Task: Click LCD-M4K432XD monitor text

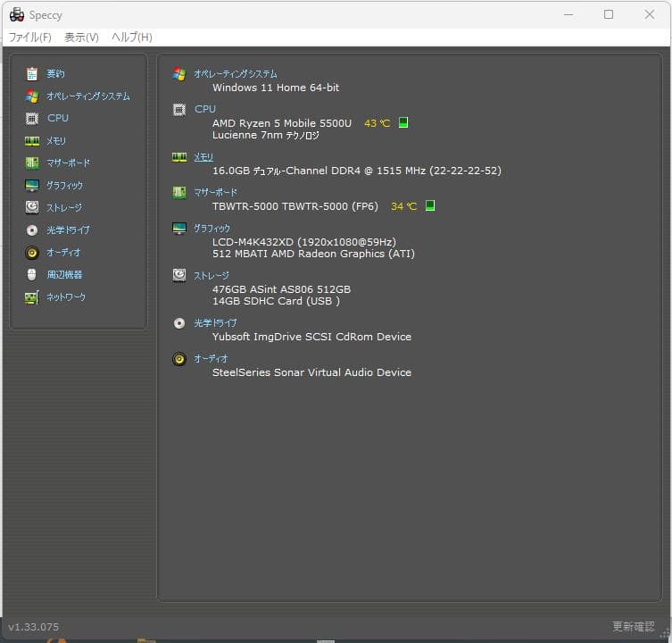Action: tap(304, 242)
